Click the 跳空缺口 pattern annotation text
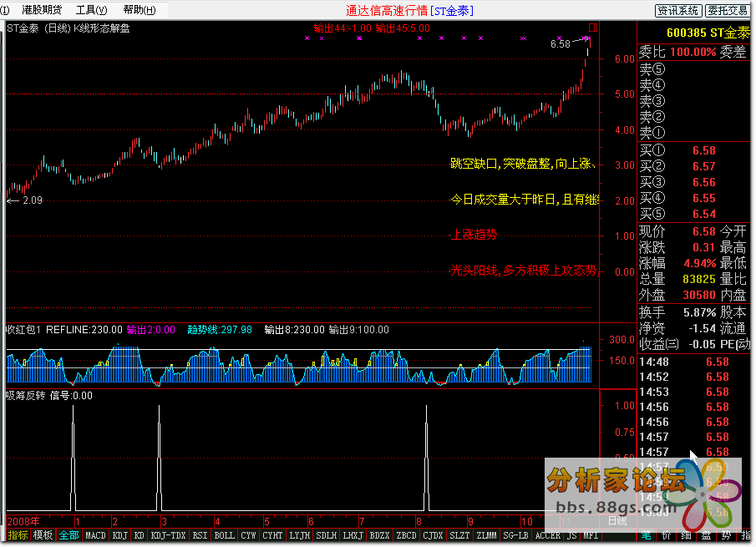Screen dimensions: 756x547 (523, 164)
